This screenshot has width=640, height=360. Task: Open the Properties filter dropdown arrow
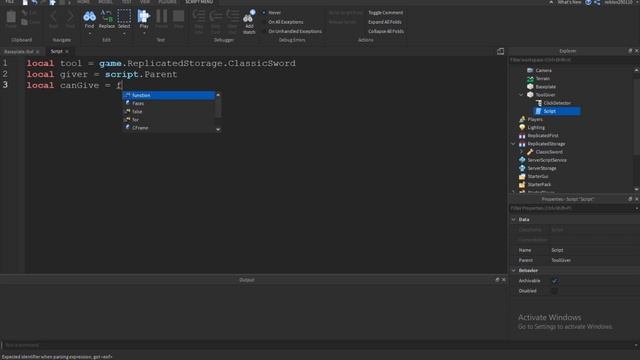[x=637, y=209]
